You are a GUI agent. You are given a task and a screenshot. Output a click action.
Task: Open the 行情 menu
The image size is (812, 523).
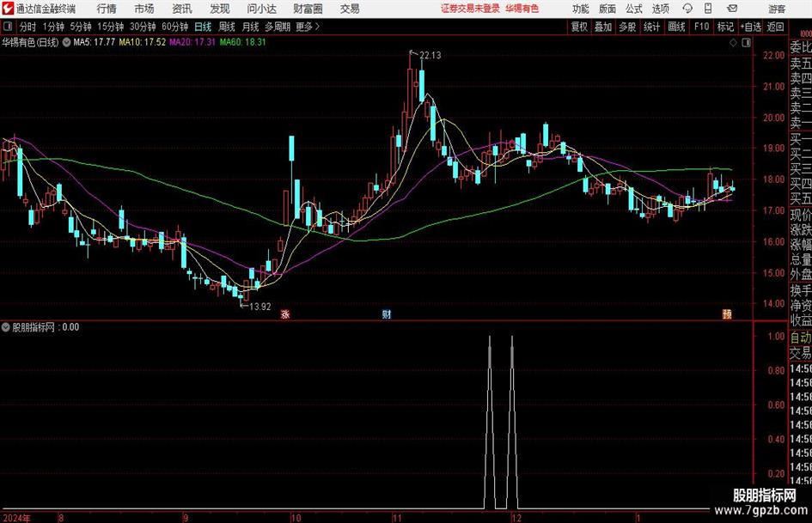pyautogui.click(x=107, y=9)
